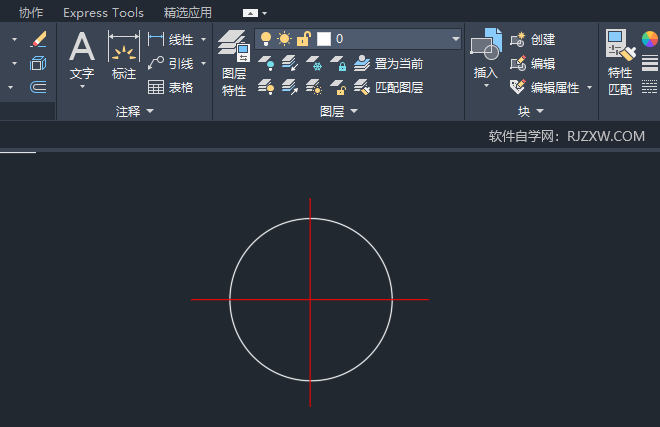
Task: Toggle layer 0 lock padlock icon
Action: coord(303,39)
